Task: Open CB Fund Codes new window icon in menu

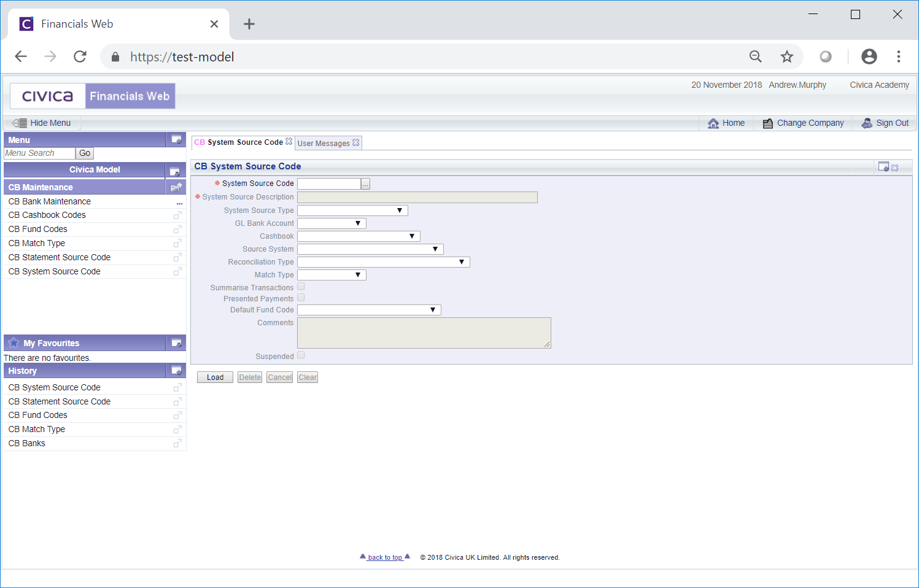Action: click(x=177, y=230)
